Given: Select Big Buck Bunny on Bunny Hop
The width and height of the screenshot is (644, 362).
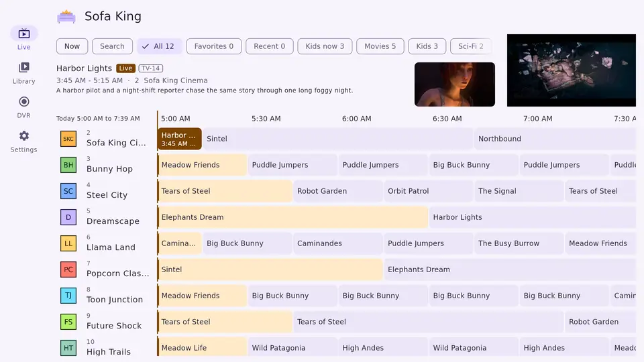Looking at the screenshot, I should (474, 165).
